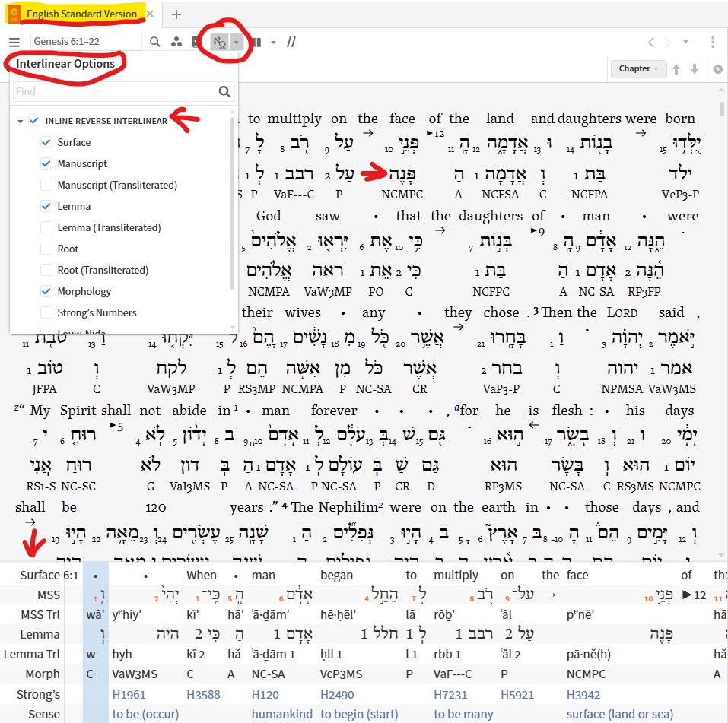
Task: Click the sense link "to be many"
Action: point(463,714)
